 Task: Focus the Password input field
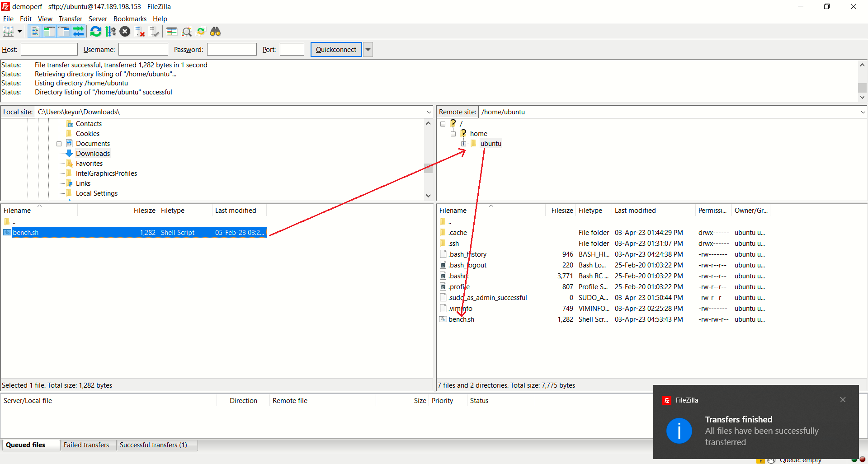point(232,50)
